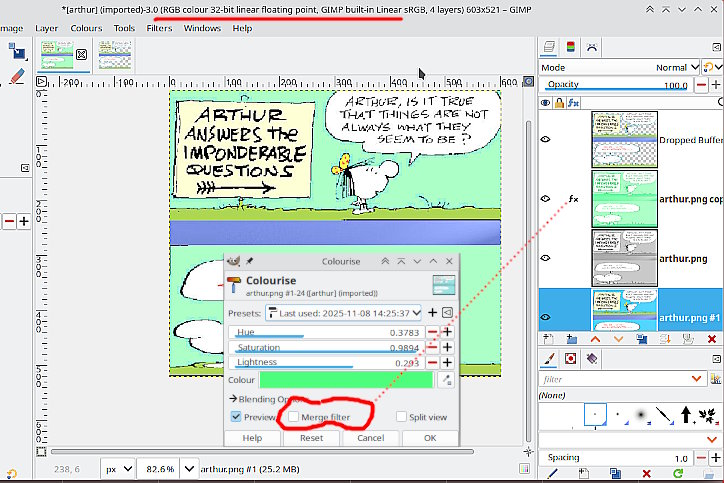
Task: Enable the Merge filter checkbox
Action: [293, 417]
